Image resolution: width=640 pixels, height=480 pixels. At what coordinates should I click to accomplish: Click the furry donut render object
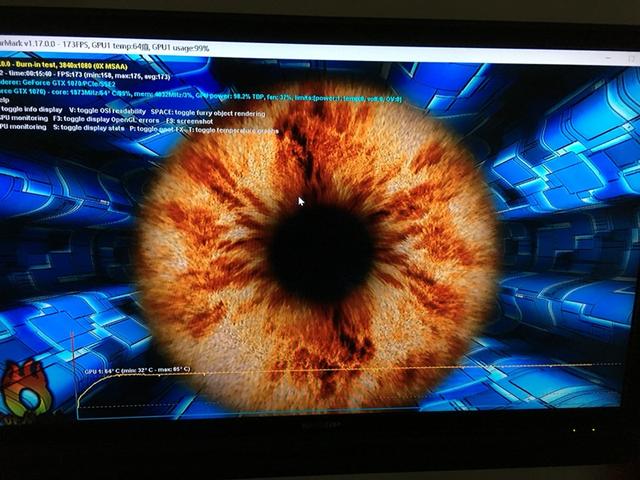(319, 249)
